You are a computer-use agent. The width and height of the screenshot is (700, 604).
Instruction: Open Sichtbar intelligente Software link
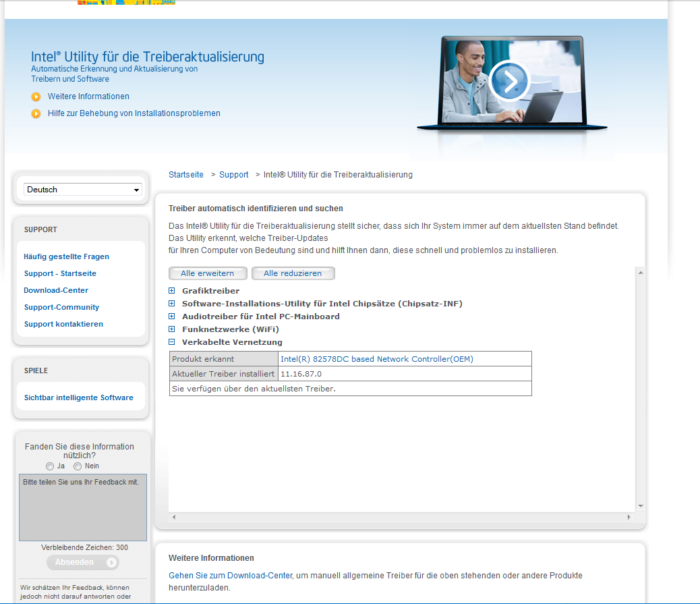pos(79,397)
